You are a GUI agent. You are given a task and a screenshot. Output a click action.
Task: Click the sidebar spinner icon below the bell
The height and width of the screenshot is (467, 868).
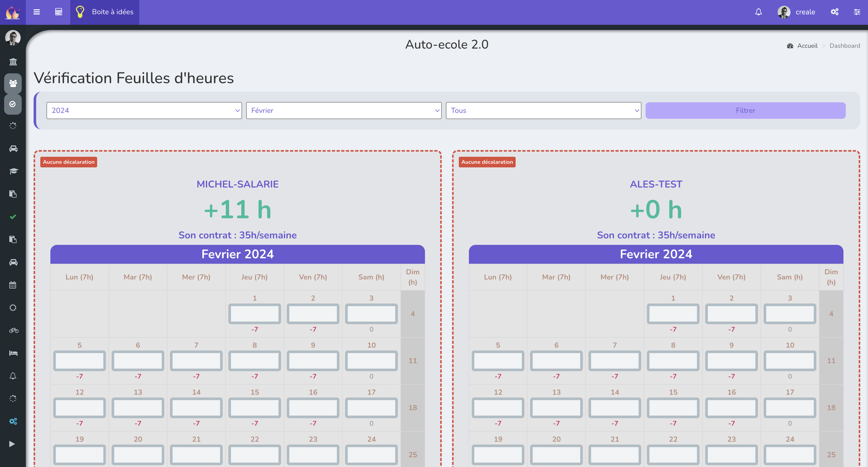click(x=13, y=399)
